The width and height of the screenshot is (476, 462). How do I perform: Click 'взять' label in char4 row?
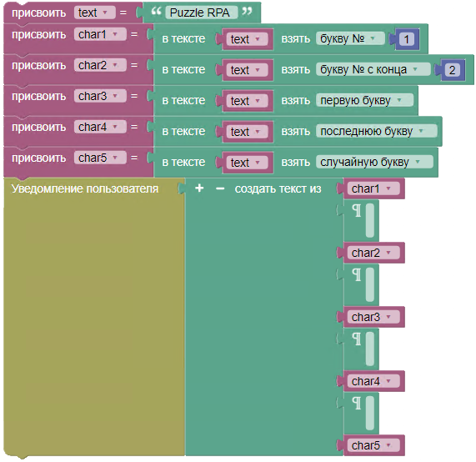(296, 132)
